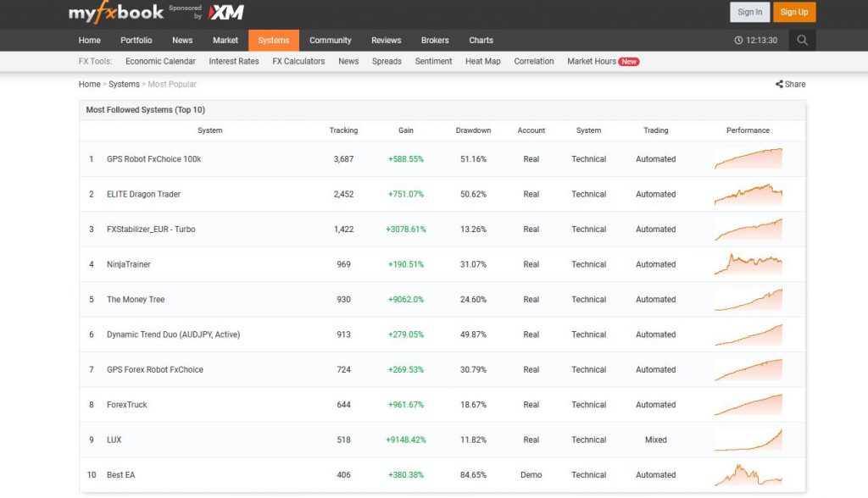
Task: Navigate to Home via the breadcrumb
Action: pyautogui.click(x=89, y=84)
